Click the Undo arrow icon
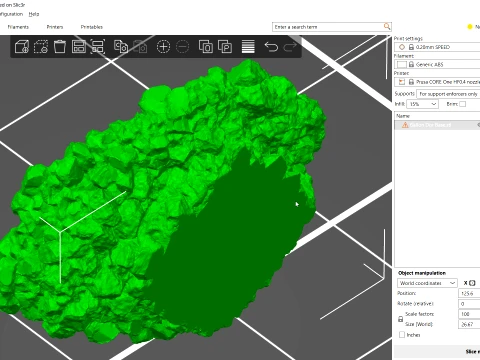 [x=271, y=47]
